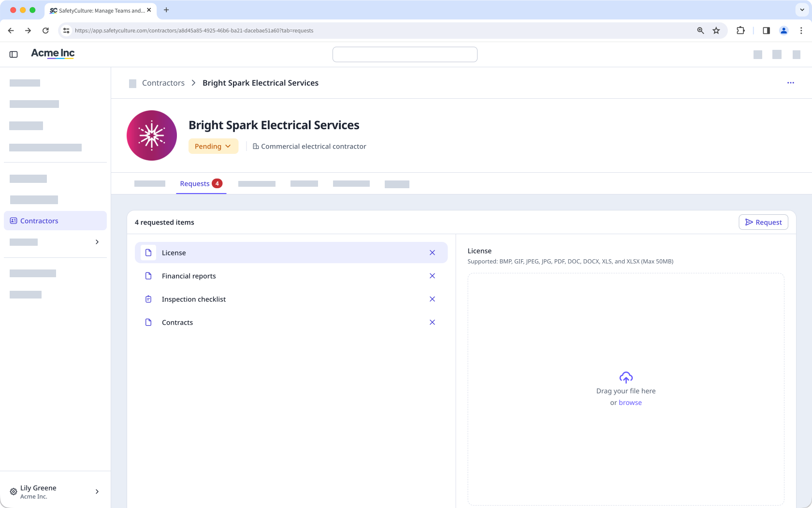Reload the current page
This screenshot has height=508, width=812.
click(x=45, y=30)
